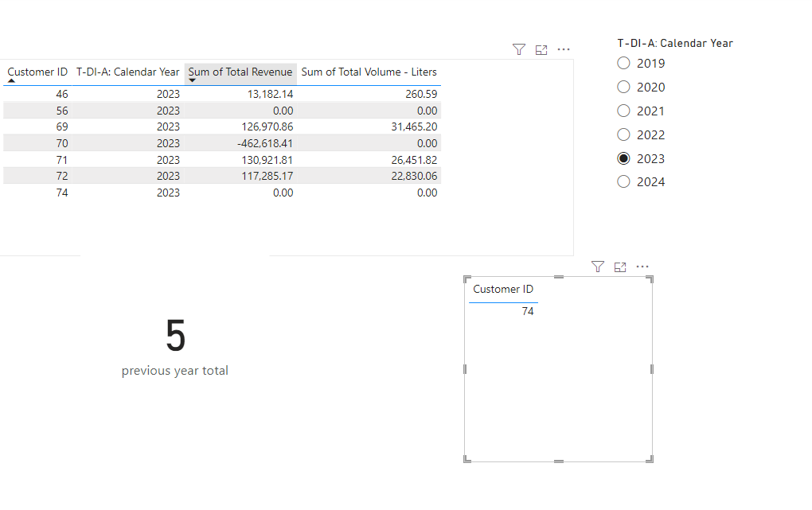Click customer ID 71 cell
This screenshot has height=510, width=812.
click(x=62, y=160)
